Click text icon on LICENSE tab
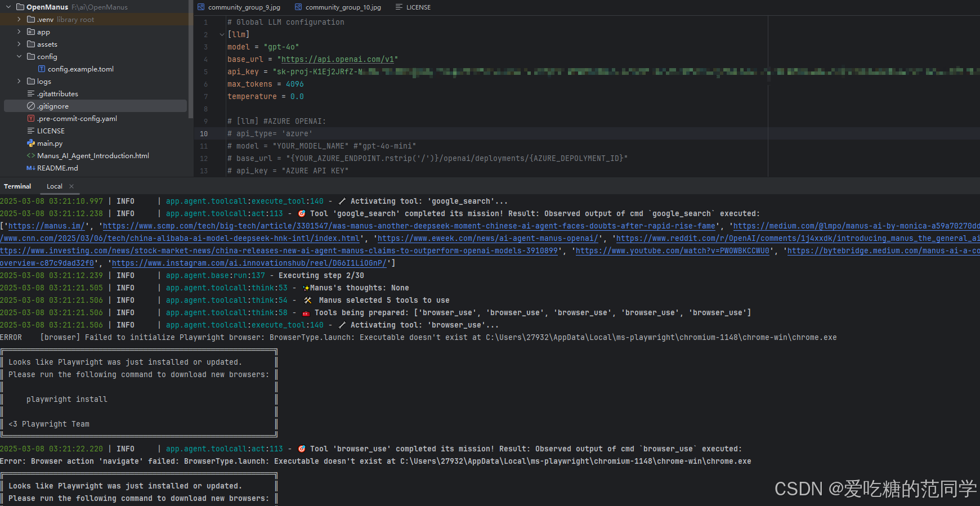Viewport: 980px width, 506px height. (x=399, y=7)
